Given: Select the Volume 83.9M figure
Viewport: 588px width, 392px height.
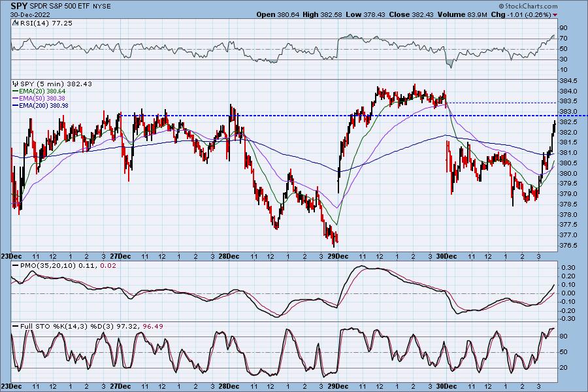Looking at the screenshot, I should pos(462,14).
